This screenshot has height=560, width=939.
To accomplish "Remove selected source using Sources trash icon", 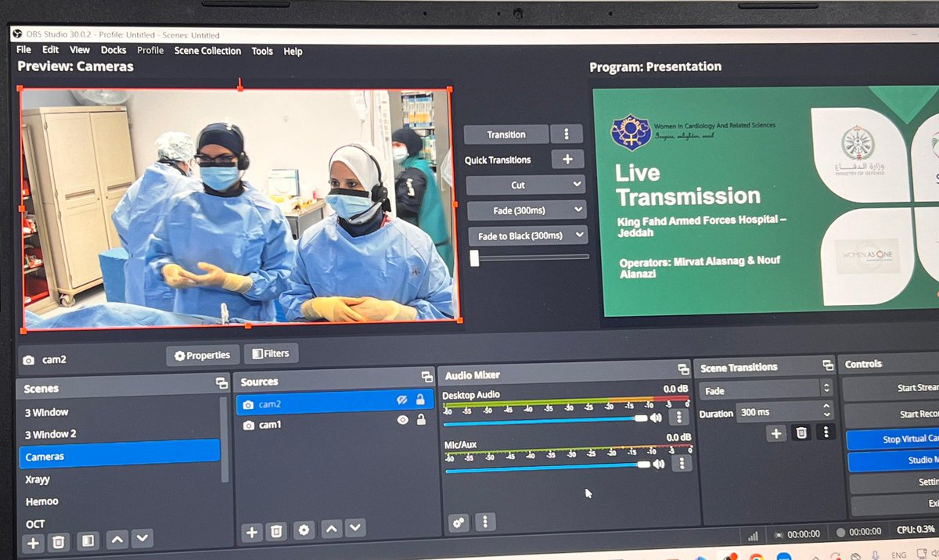I will pyautogui.click(x=276, y=532).
